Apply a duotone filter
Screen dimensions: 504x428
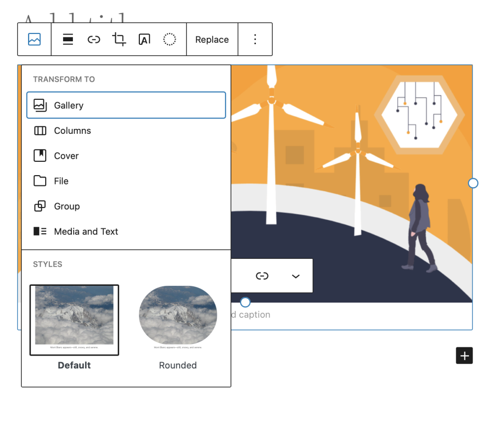pyautogui.click(x=169, y=39)
